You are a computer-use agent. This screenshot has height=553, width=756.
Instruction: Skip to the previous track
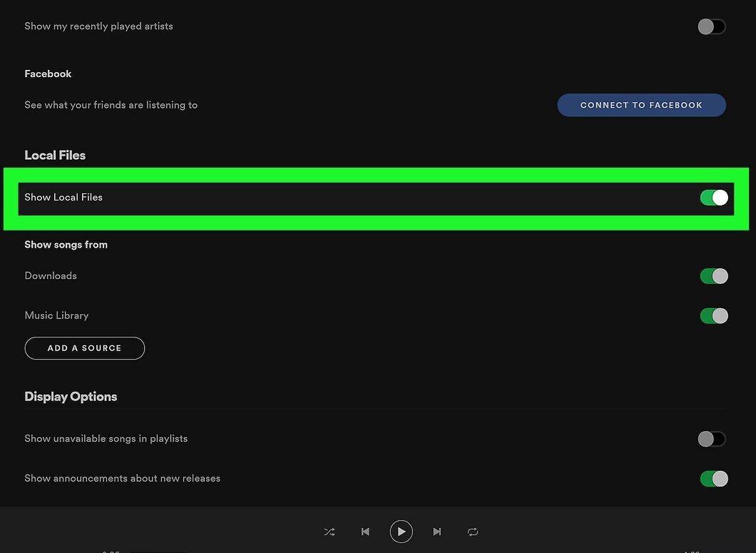pyautogui.click(x=365, y=532)
